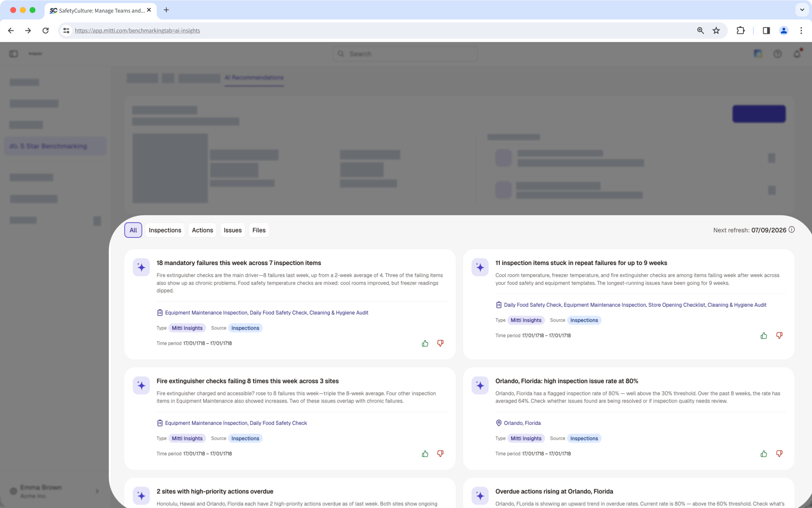Select 5 Star Benchmarking in sidebar
Viewport: 812px width, 508px height.
[x=55, y=146]
